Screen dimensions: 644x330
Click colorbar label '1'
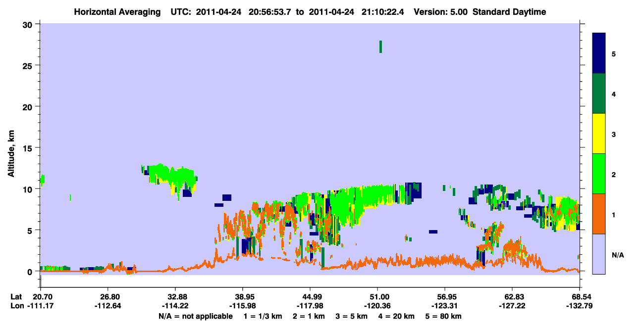click(613, 214)
